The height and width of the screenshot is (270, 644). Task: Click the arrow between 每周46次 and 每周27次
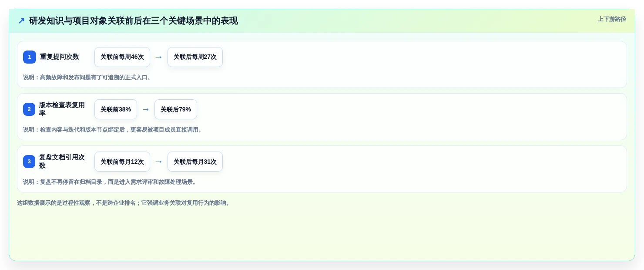click(159, 57)
